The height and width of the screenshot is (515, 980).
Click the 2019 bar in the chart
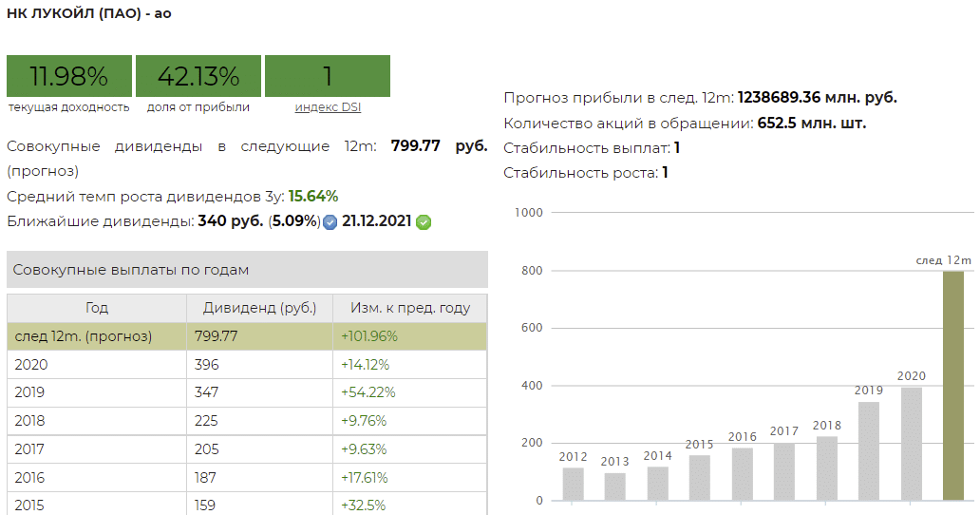coord(868,450)
